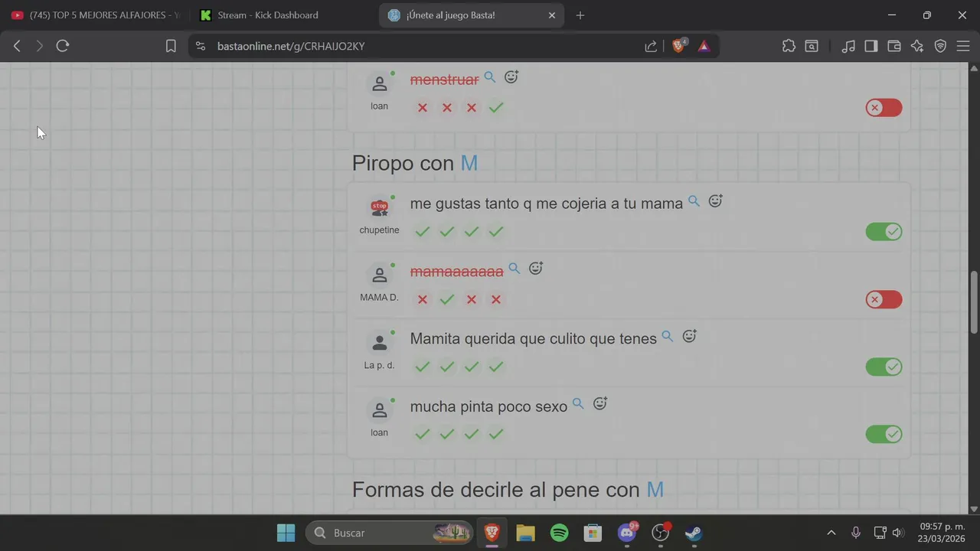Open Brave Rewards triangle icon
980x551 pixels.
[x=704, y=46]
